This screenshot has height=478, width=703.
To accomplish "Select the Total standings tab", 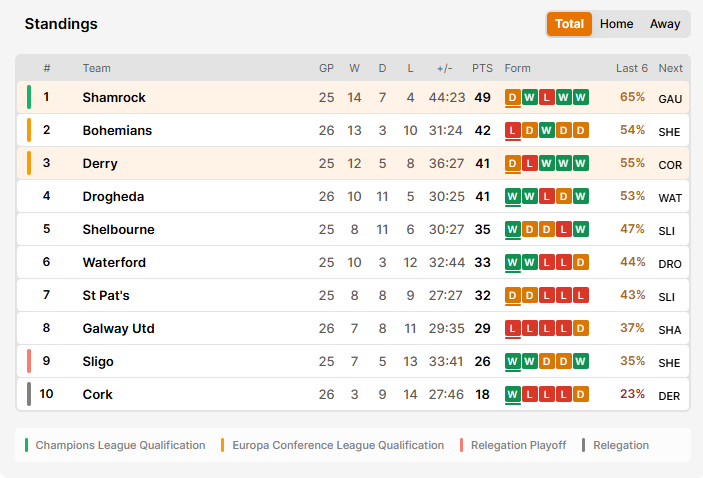I will 569,24.
